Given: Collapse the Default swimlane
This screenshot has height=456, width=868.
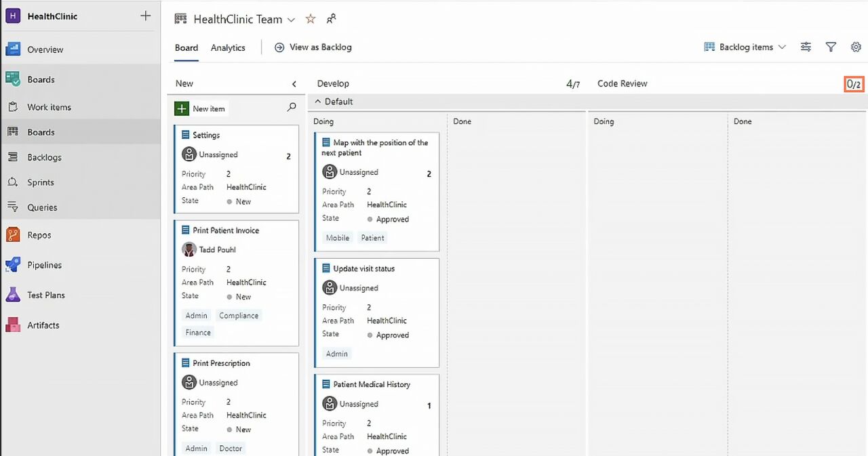Looking at the screenshot, I should point(317,102).
